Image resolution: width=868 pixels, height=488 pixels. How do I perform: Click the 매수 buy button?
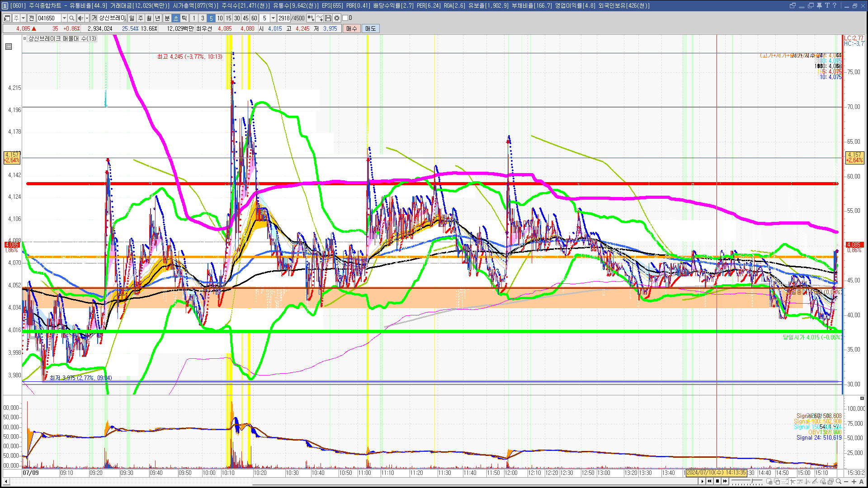coord(352,28)
